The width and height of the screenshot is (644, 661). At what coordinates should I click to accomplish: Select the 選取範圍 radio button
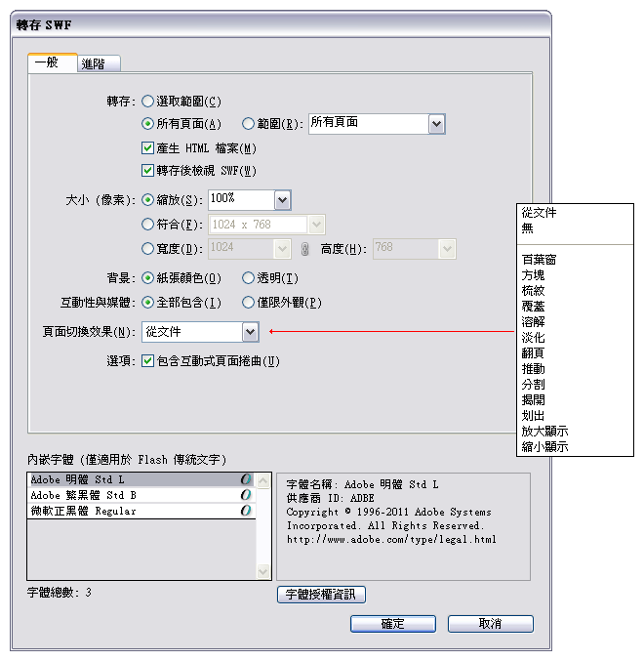click(x=147, y=102)
